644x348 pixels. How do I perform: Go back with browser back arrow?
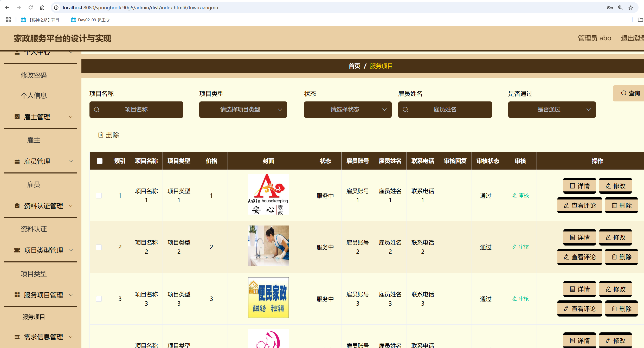point(7,8)
